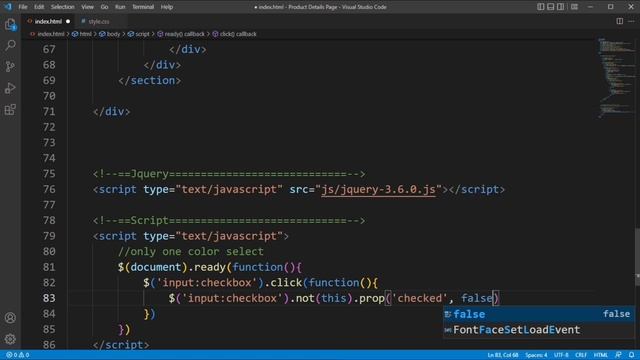Open the View menu
The image size is (640, 360).
pyautogui.click(x=87, y=7)
